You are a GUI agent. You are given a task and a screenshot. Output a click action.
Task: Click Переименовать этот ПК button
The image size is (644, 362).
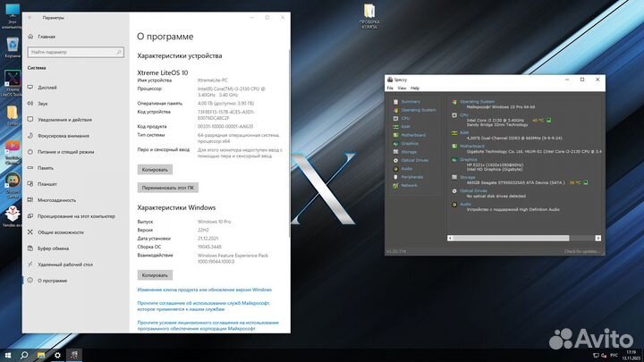pos(168,188)
